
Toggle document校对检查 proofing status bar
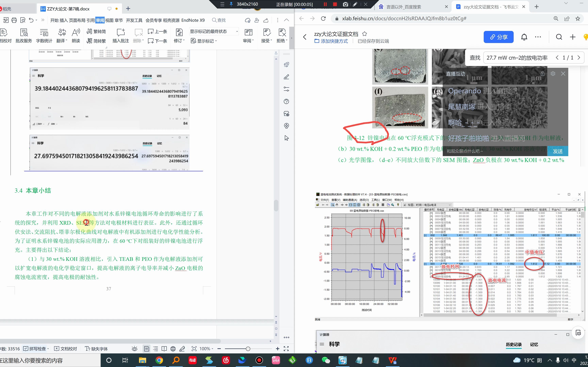(67, 349)
